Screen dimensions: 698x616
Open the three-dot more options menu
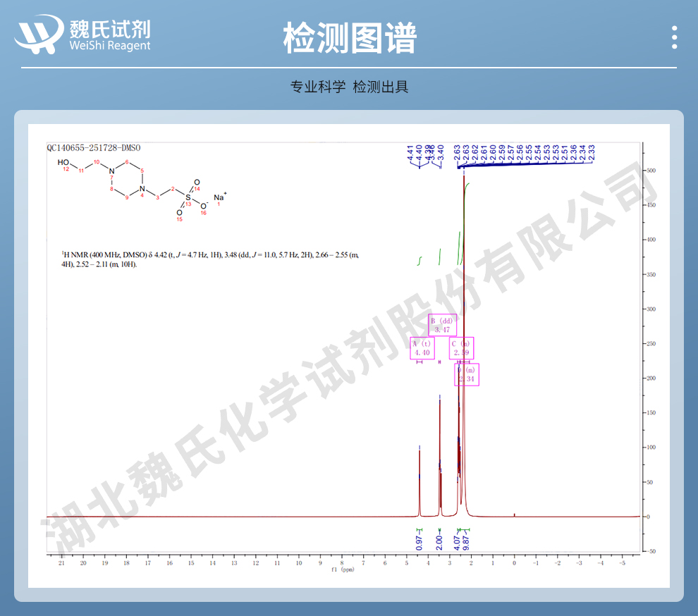675,37
